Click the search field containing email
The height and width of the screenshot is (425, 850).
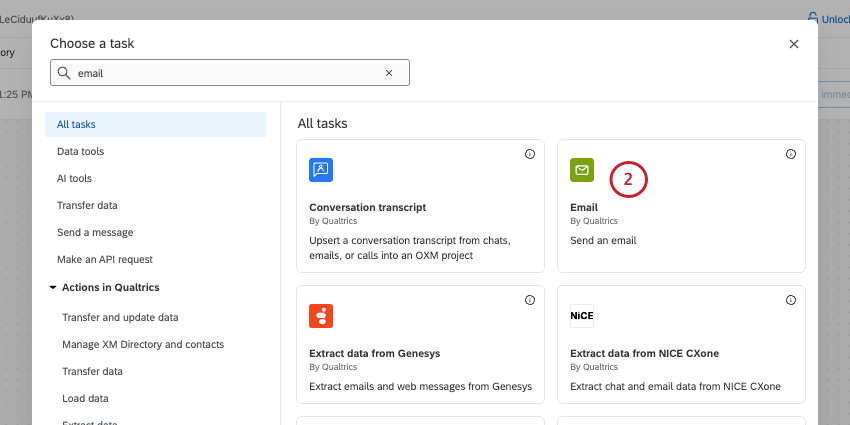[x=230, y=73]
